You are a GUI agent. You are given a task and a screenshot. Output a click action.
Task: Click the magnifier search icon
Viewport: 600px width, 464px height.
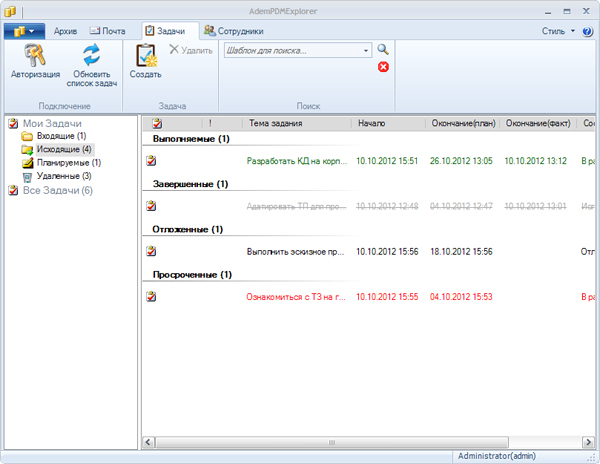click(x=383, y=49)
